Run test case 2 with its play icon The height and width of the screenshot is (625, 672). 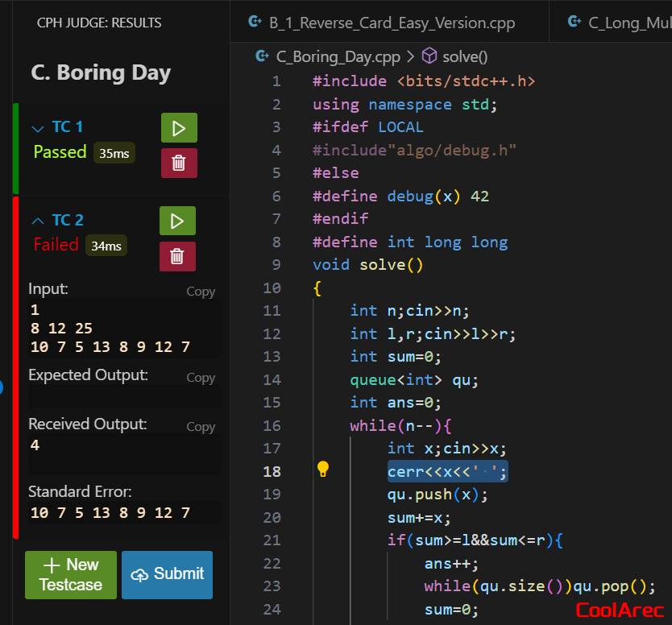tap(178, 221)
